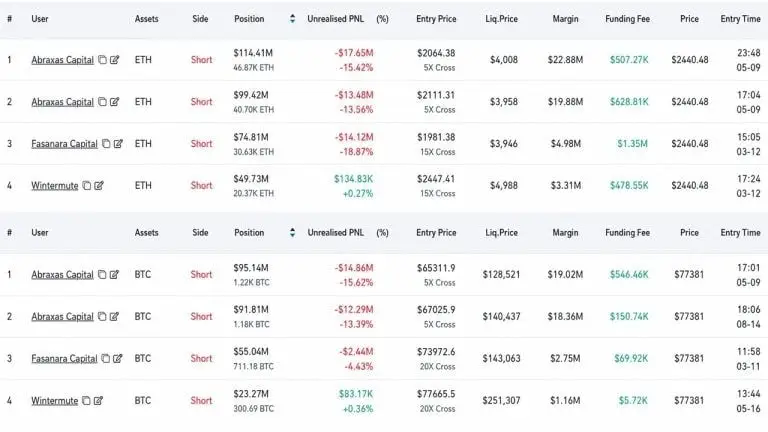Click Margin header in BTC table

pos(565,233)
